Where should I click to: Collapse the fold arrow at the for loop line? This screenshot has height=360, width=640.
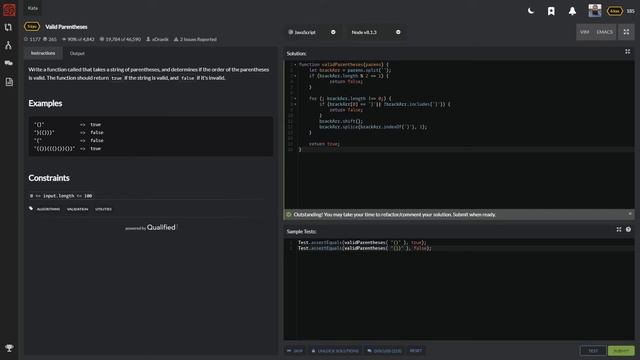[296, 98]
